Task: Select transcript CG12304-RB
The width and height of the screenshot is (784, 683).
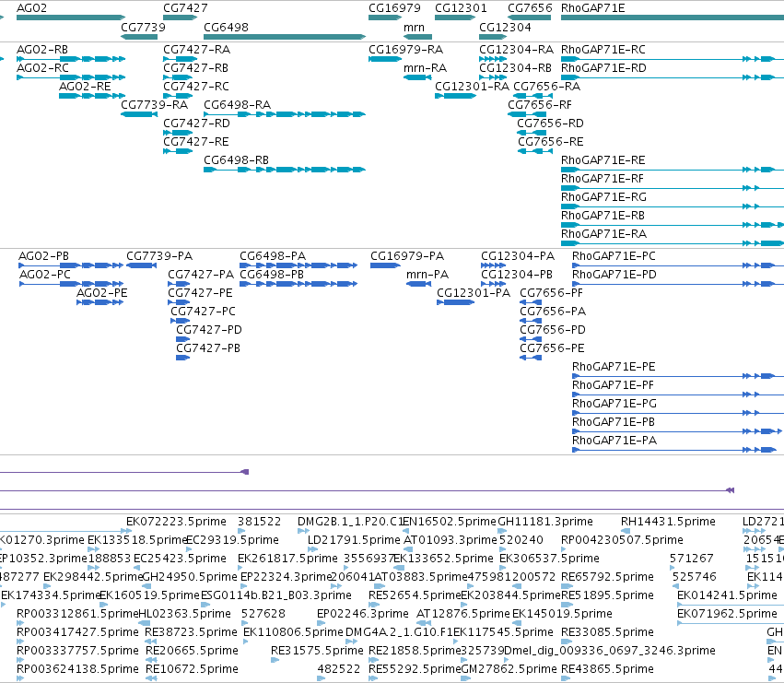Action: point(516,67)
